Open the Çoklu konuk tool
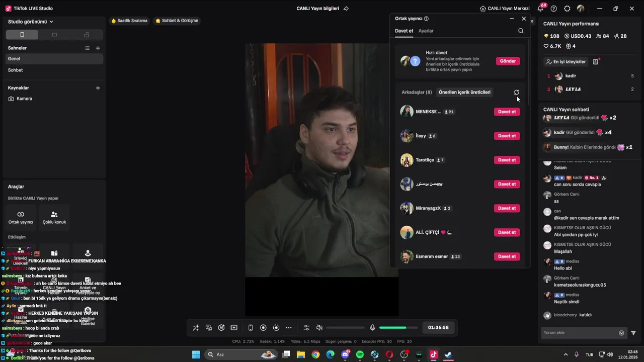Viewport: 644px width, 362px height. coord(54,217)
